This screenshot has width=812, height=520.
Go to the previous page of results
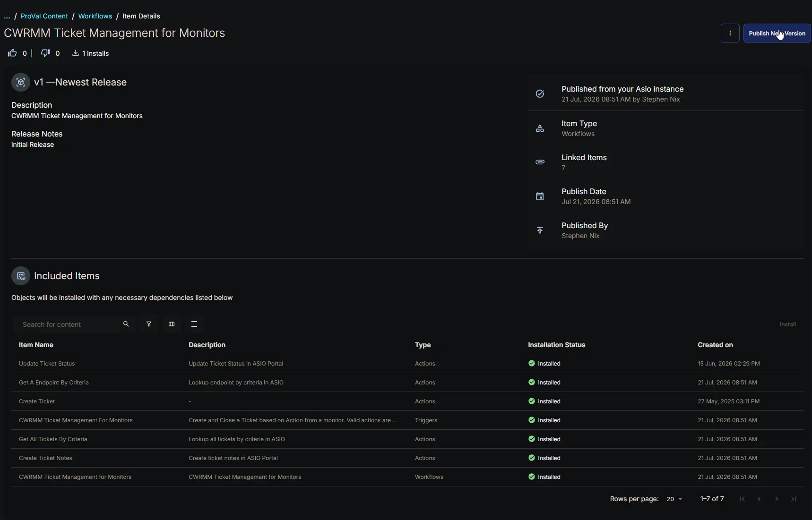pyautogui.click(x=759, y=499)
